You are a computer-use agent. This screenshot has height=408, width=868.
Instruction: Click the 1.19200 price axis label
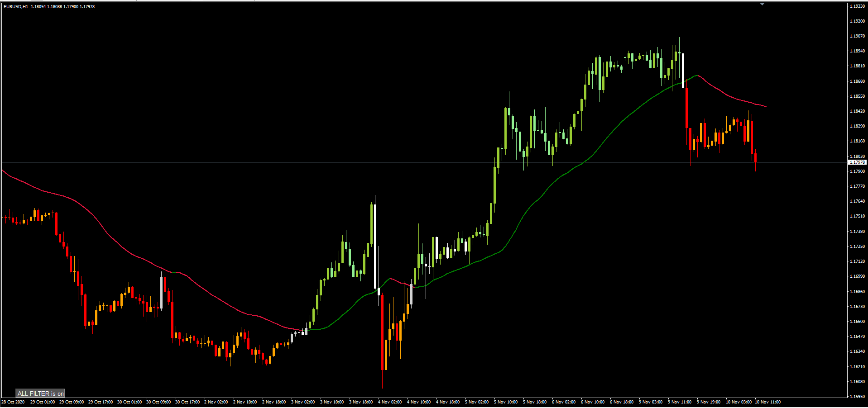[857, 21]
